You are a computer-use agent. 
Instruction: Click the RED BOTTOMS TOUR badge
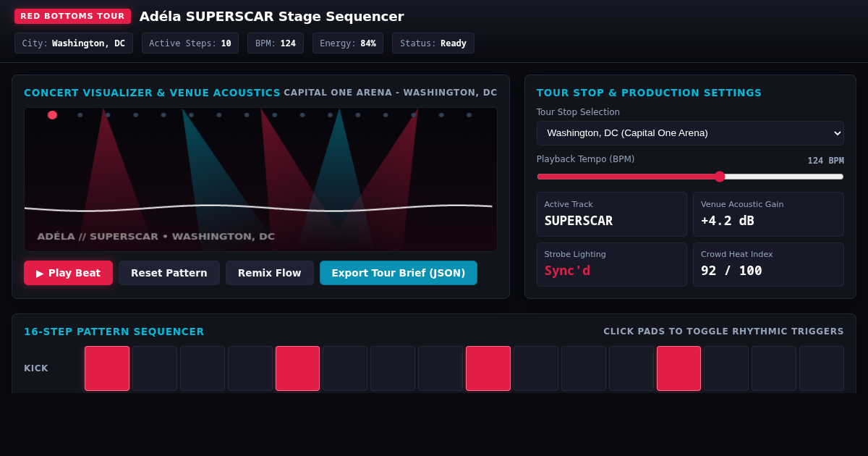72,16
